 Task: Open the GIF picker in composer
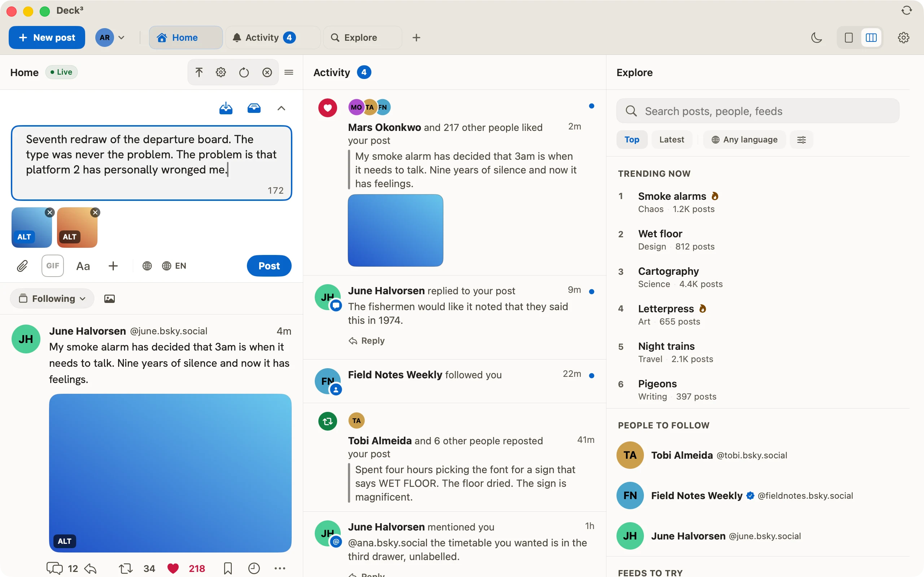[x=53, y=266]
